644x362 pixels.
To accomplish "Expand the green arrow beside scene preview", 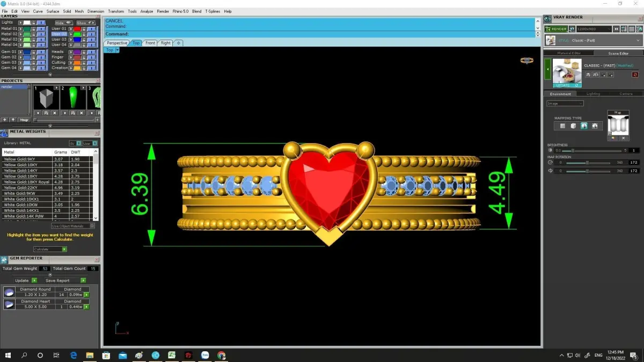I will [x=548, y=70].
